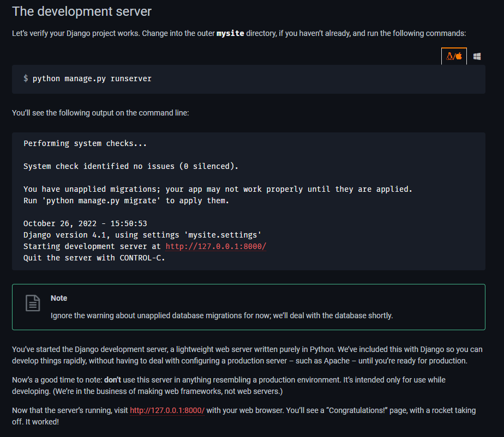Click the bold 'mysite' directory word

click(230, 33)
